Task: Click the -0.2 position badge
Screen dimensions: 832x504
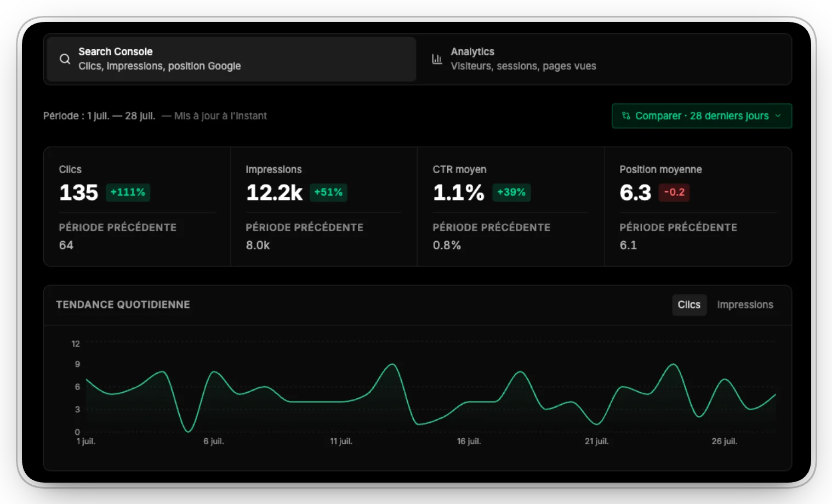Action: (674, 192)
